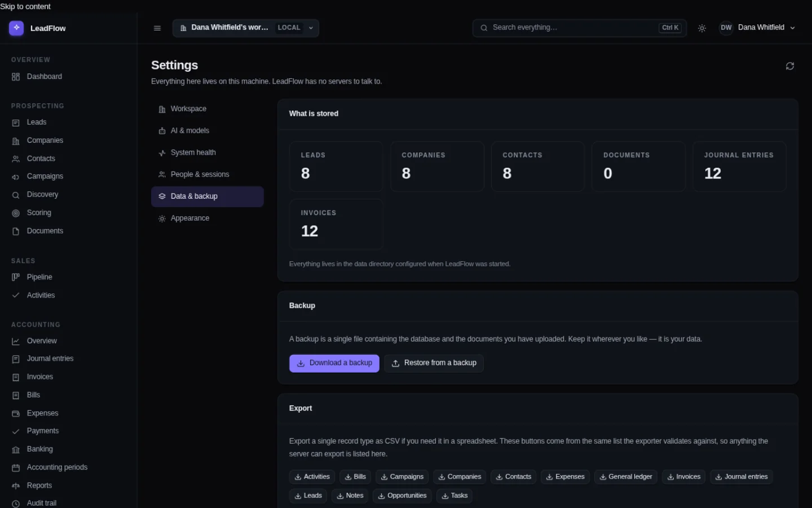Open Reports in sidebar

(x=68, y=485)
